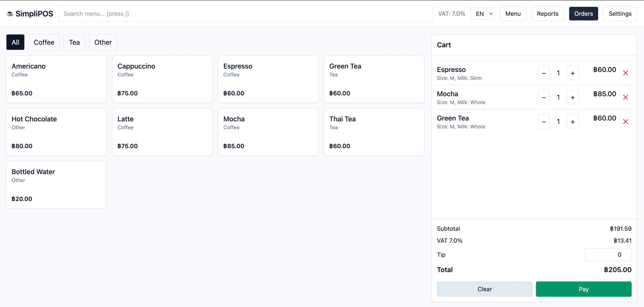Decrease Mocha quantity with minus
Viewport: 644px width, 307px height.
[x=544, y=97]
